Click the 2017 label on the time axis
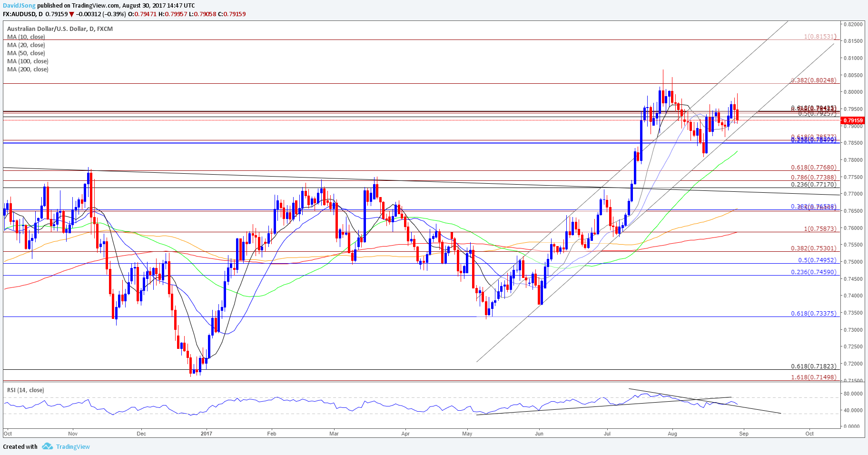This screenshot has width=868, height=455. pos(207,434)
